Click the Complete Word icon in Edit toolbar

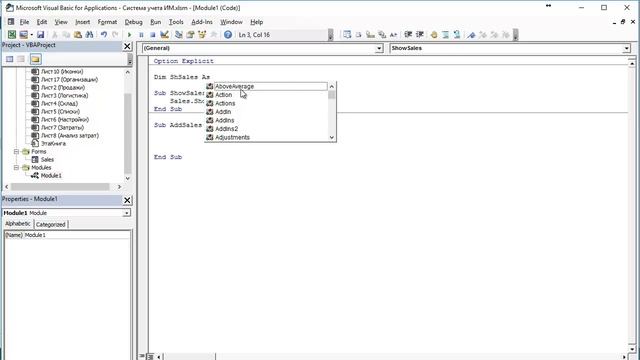(x=393, y=35)
